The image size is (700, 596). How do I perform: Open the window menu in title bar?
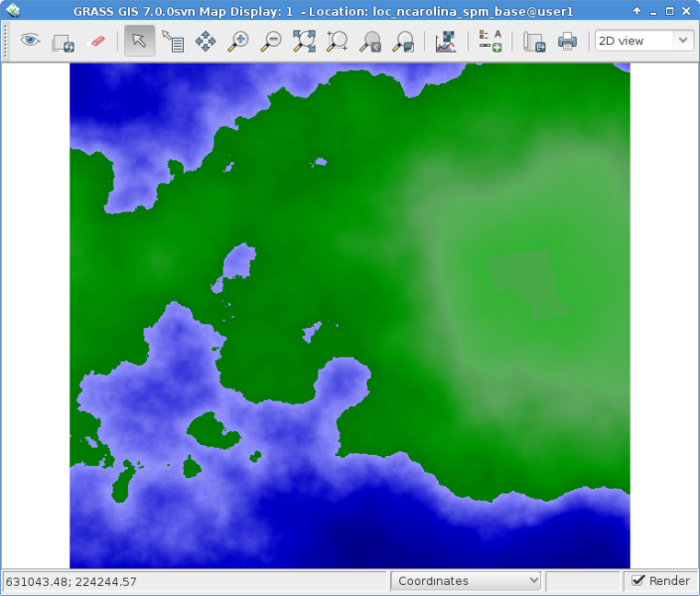(13, 10)
